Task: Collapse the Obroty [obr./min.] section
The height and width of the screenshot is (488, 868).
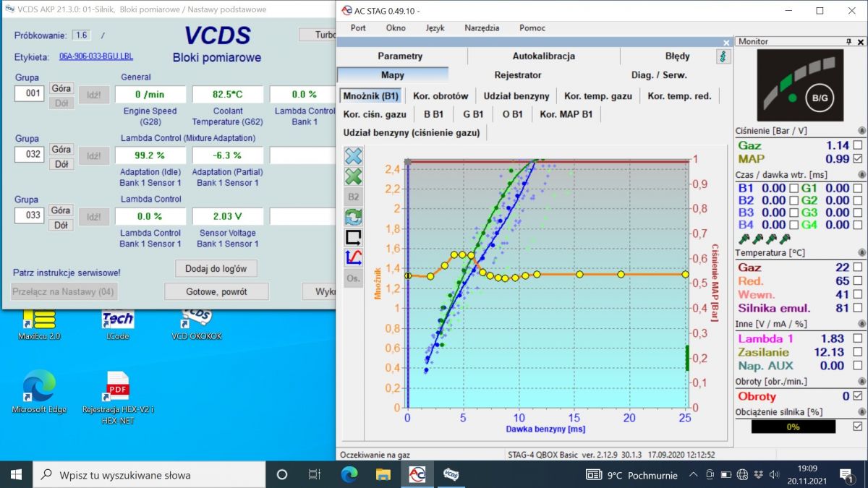Action: [x=861, y=381]
